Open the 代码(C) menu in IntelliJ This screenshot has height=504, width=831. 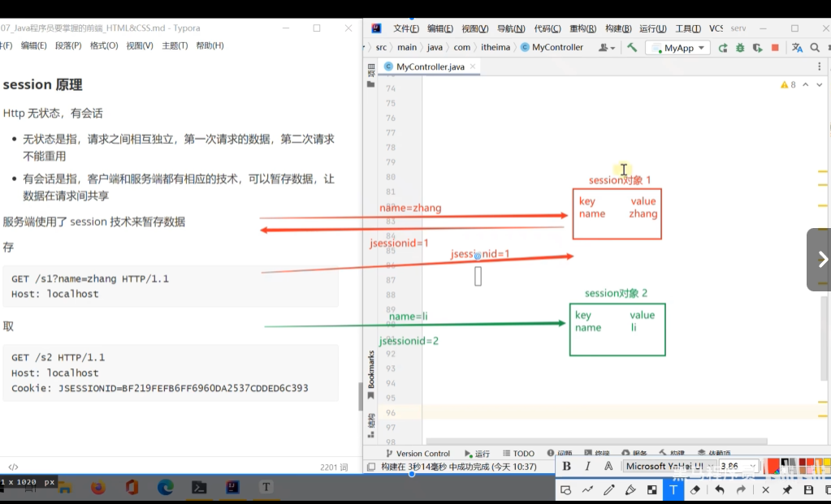point(548,28)
